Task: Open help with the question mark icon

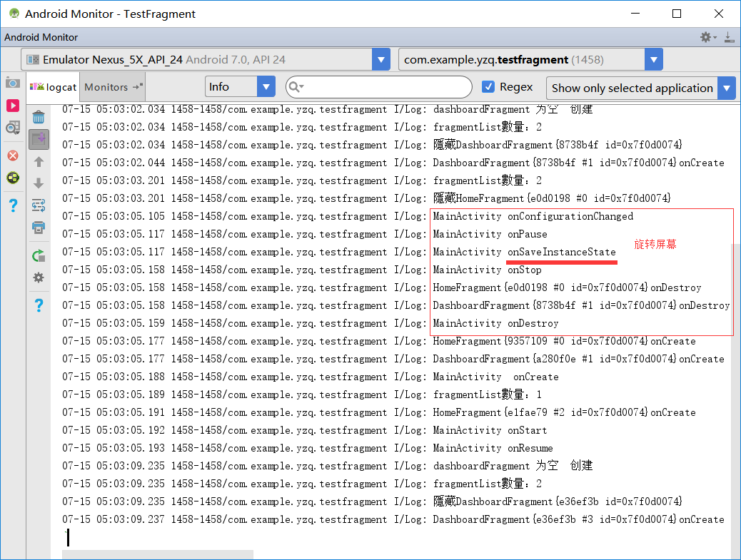Action: point(39,304)
